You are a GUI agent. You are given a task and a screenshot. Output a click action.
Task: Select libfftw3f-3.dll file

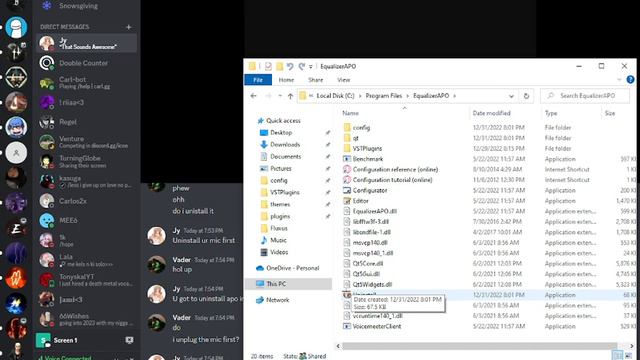coord(371,222)
